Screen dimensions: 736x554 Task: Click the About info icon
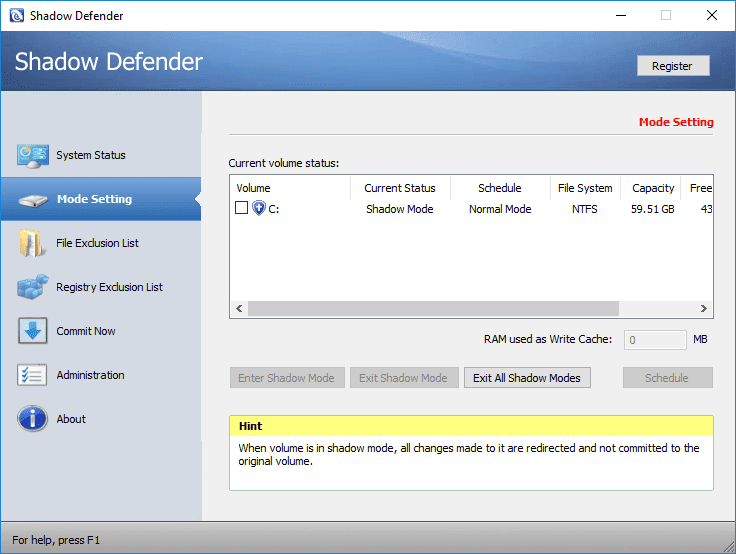(x=32, y=419)
